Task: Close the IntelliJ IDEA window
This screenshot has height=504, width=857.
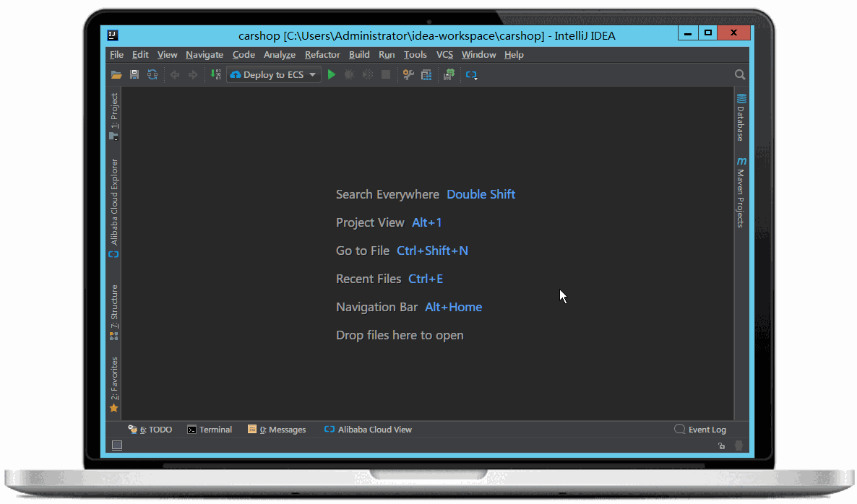Action: [733, 32]
